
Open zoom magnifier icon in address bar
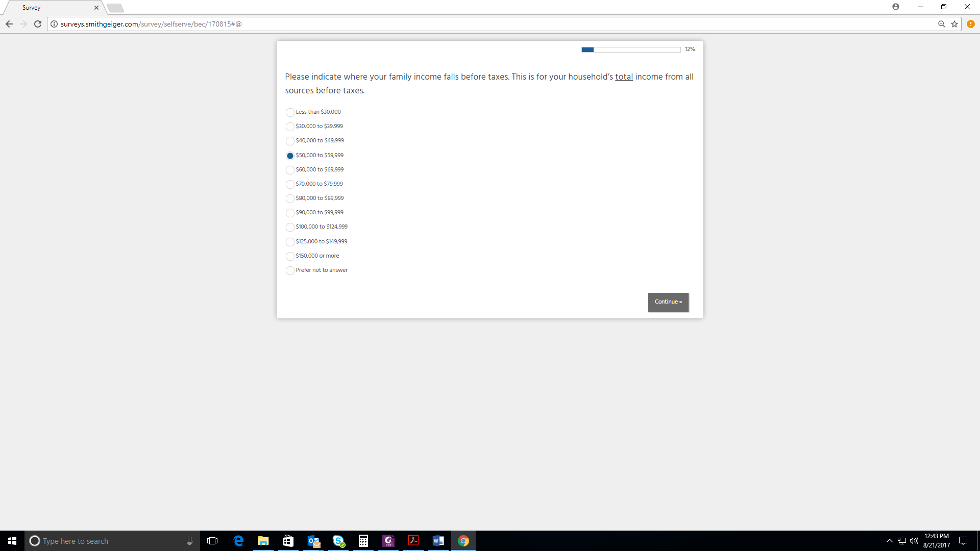click(x=942, y=24)
